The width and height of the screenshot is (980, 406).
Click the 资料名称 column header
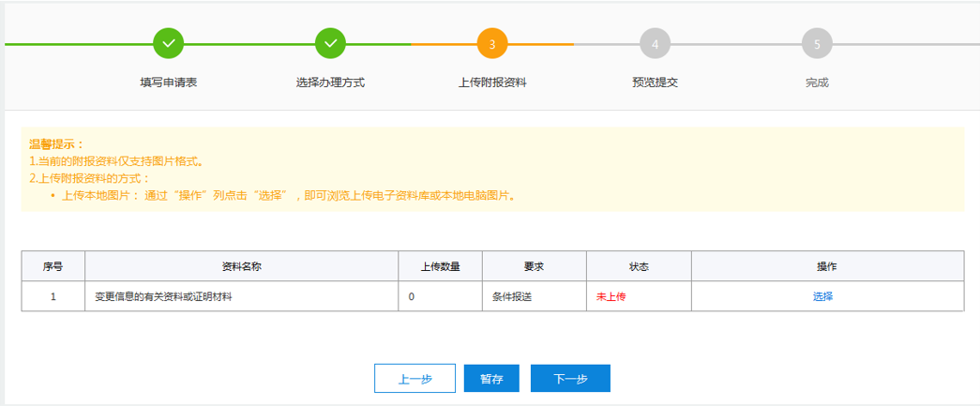[242, 266]
